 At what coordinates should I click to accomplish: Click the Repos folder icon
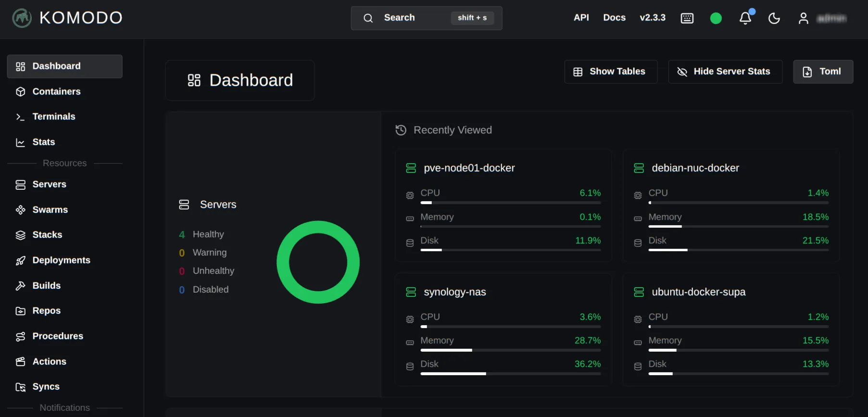(20, 311)
